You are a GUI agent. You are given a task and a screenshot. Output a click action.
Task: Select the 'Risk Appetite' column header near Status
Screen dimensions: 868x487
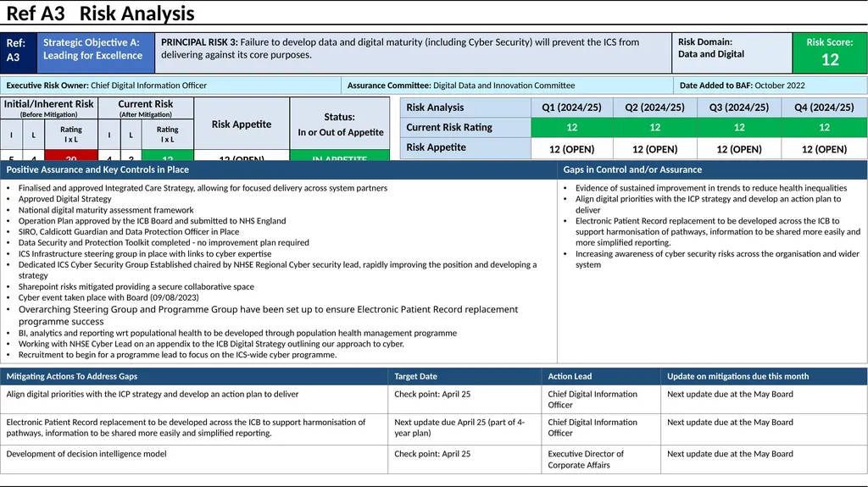pyautogui.click(x=242, y=124)
